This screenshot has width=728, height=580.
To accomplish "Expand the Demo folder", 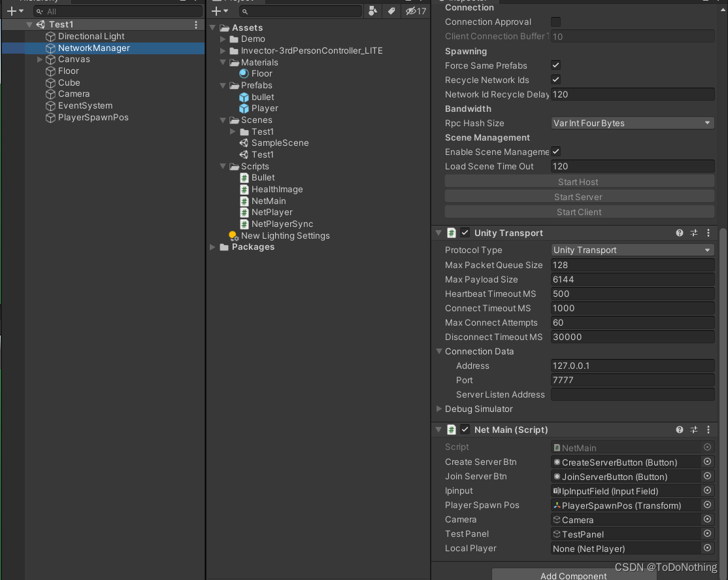I will (x=223, y=39).
